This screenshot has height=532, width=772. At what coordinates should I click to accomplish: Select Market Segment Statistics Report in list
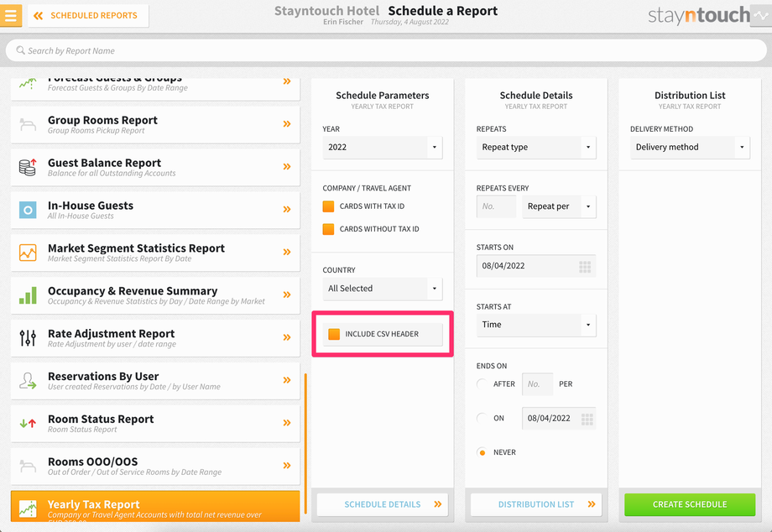[x=155, y=253]
